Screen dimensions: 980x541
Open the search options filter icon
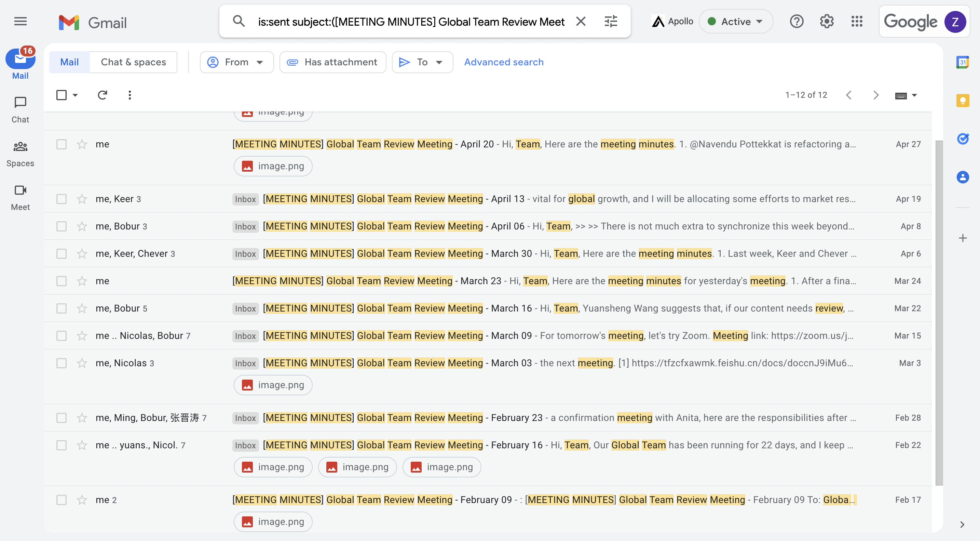611,21
